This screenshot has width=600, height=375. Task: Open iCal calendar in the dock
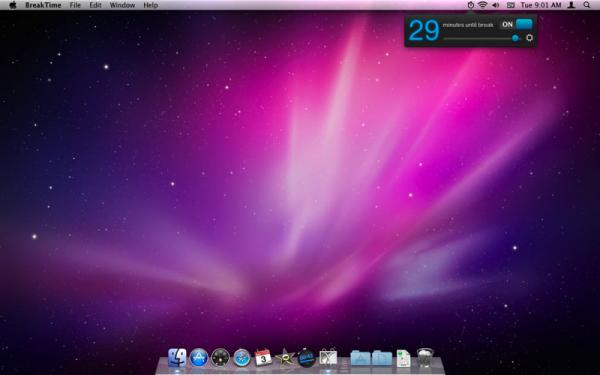coord(263,358)
